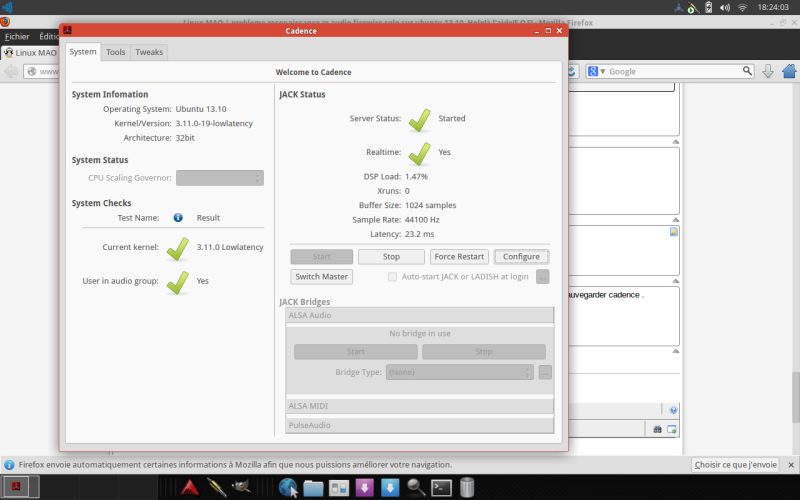Viewport: 800px width, 500px height.
Task: Click the disabled JACK Start button
Action: click(x=321, y=257)
